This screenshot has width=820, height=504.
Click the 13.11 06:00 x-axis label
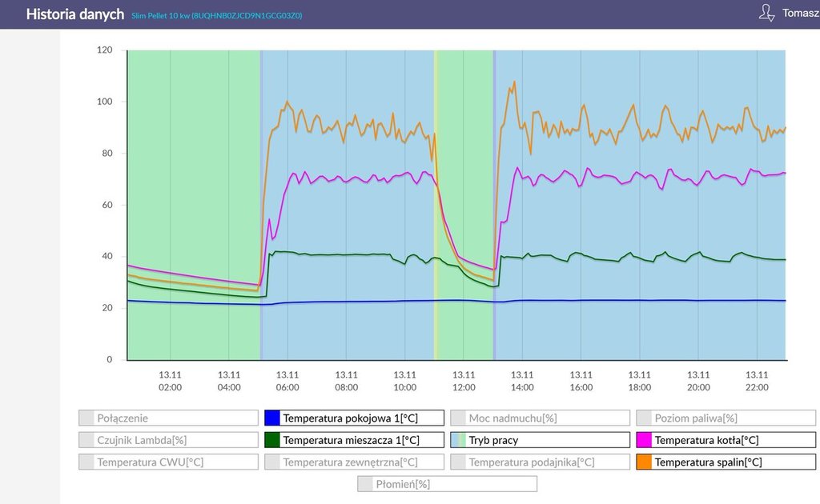[x=287, y=381]
